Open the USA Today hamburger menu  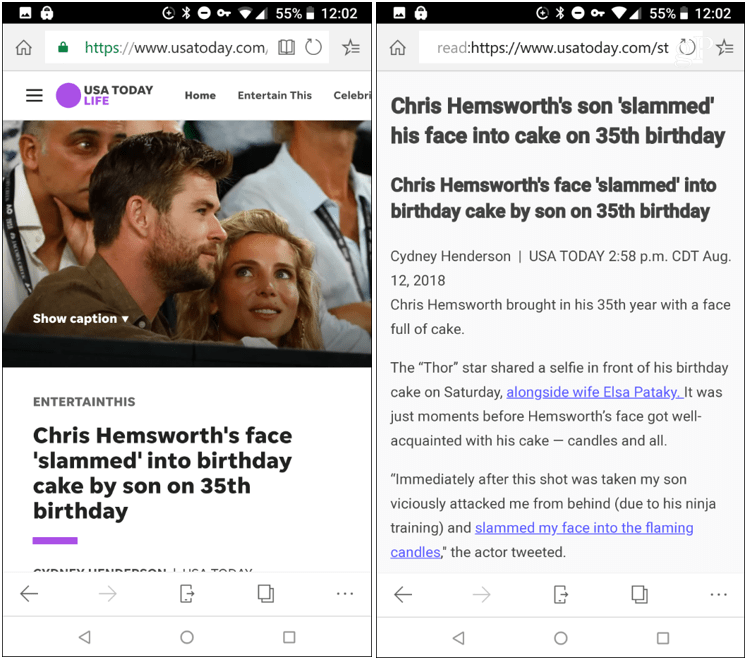34,95
